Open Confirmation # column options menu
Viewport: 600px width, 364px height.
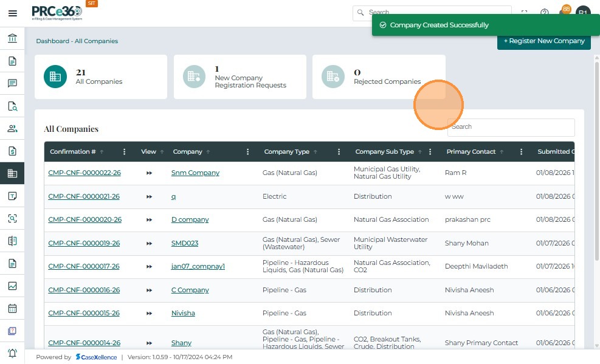click(125, 152)
